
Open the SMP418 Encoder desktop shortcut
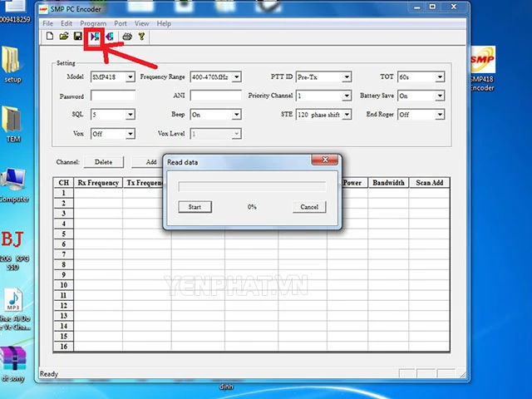click(482, 71)
